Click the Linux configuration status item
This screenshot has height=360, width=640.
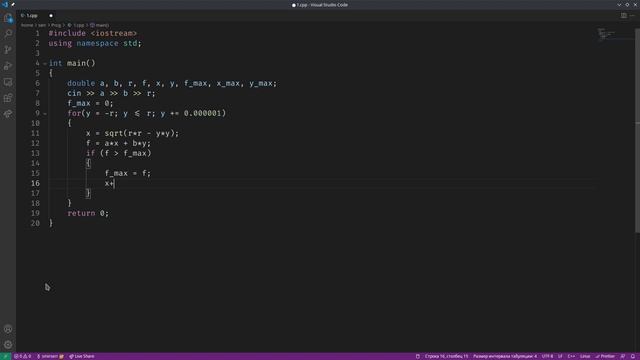tap(585, 356)
